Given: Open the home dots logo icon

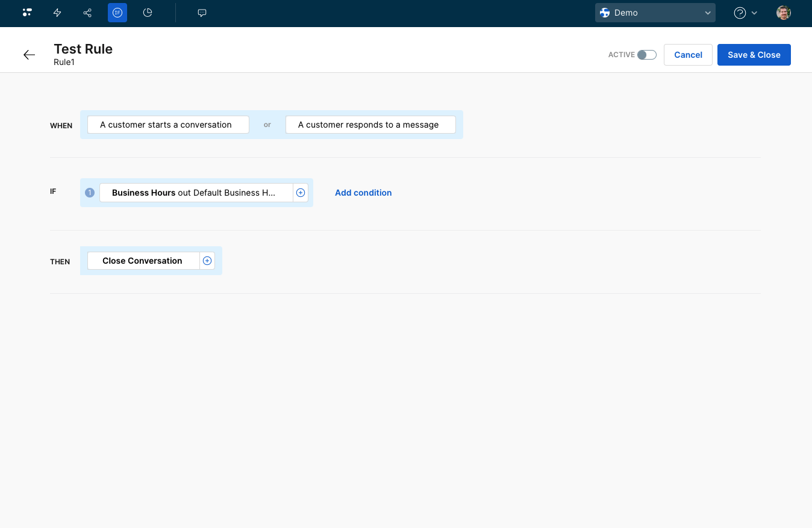Looking at the screenshot, I should click(x=27, y=13).
